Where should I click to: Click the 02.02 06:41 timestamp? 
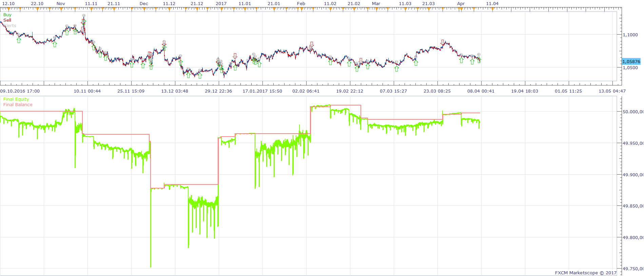(x=306, y=91)
